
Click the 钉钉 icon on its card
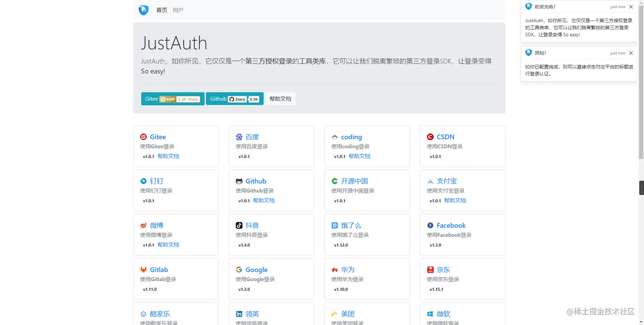pyautogui.click(x=144, y=181)
